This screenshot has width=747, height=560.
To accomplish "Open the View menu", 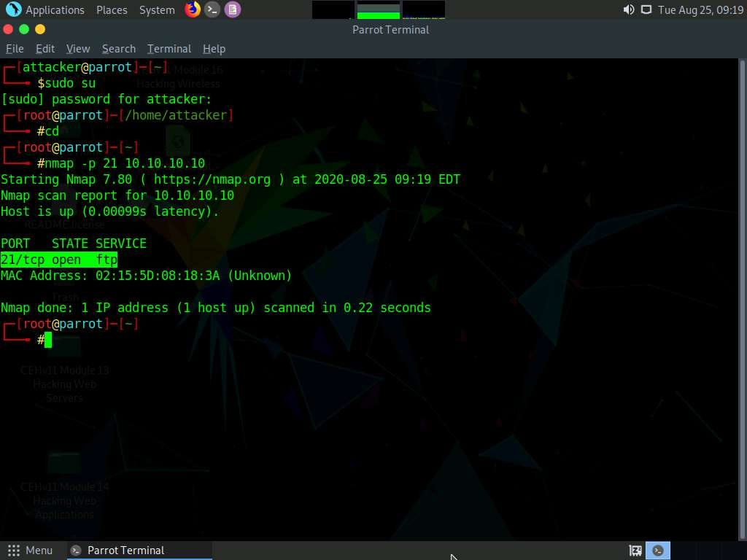I will click(78, 49).
